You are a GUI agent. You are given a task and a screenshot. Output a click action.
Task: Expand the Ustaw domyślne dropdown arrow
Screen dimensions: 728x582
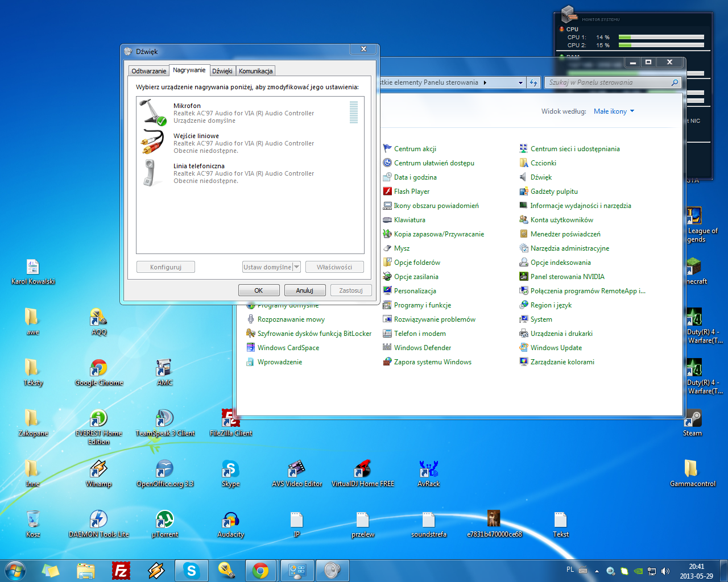(x=296, y=267)
